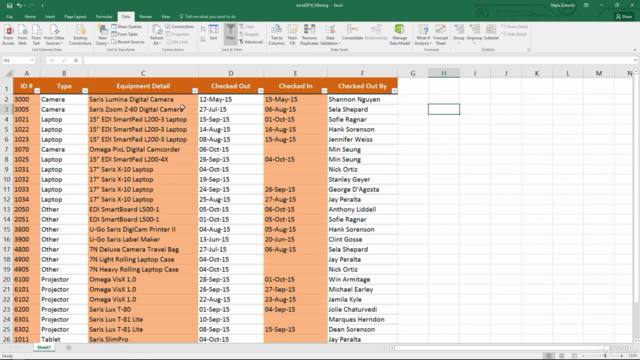Click the formula bar input
The height and width of the screenshot is (360, 640).
click(x=357, y=60)
